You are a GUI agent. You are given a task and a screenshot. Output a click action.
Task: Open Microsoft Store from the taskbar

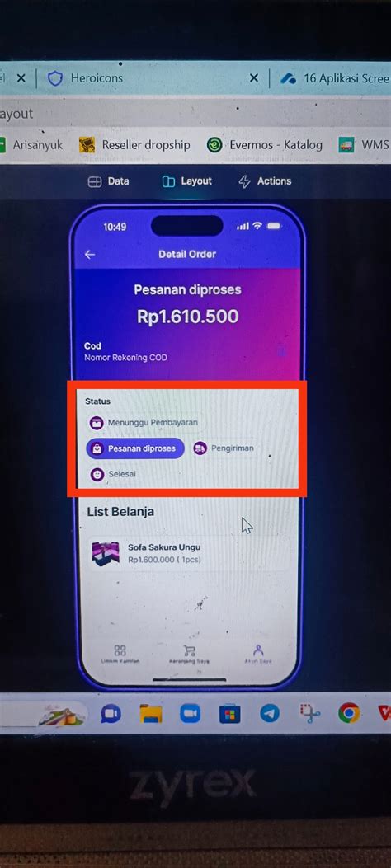[230, 714]
